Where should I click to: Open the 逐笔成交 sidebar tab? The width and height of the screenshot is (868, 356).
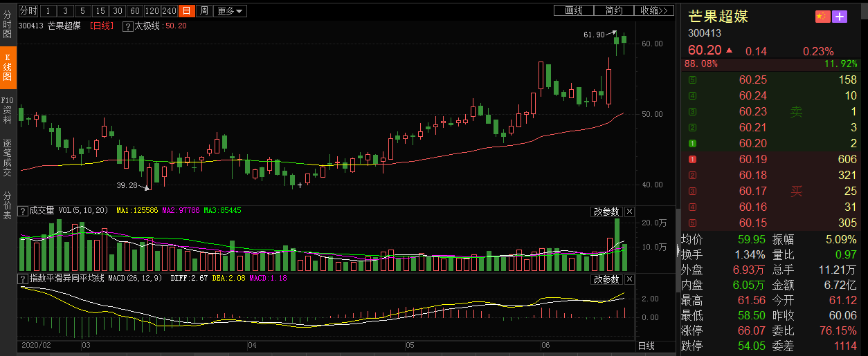[x=8, y=158]
